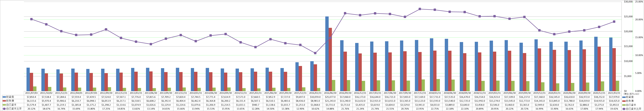644x111 pixels.
Task: Click the 17.25% equity ratio cell
Action: pyautogui.click(x=106, y=109)
